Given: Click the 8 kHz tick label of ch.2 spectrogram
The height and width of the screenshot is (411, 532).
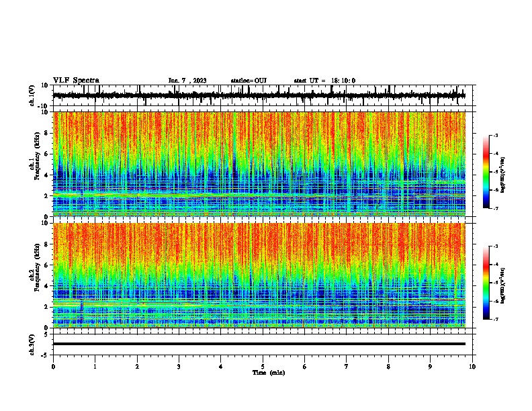Looking at the screenshot, I should 46,244.
